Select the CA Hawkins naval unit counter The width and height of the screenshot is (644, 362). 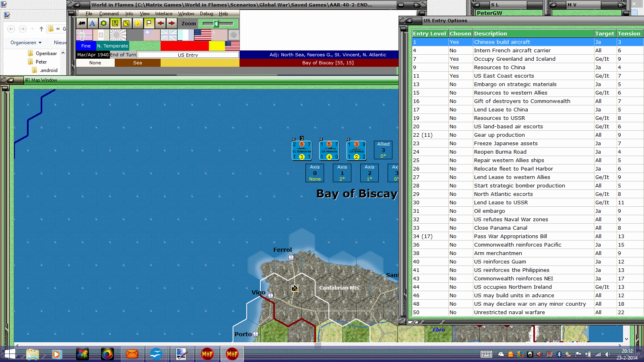pyautogui.click(x=329, y=150)
